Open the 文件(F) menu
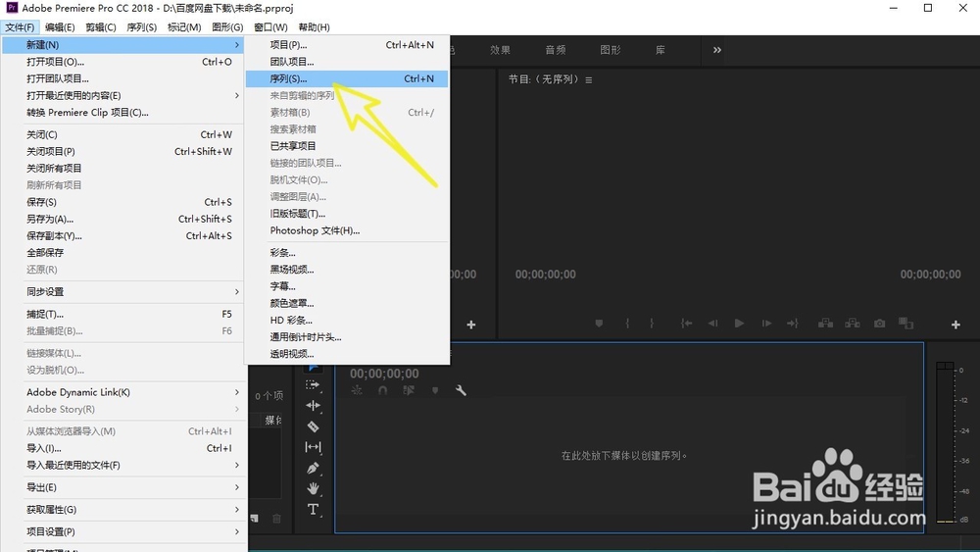Image resolution: width=980 pixels, height=552 pixels. click(20, 27)
